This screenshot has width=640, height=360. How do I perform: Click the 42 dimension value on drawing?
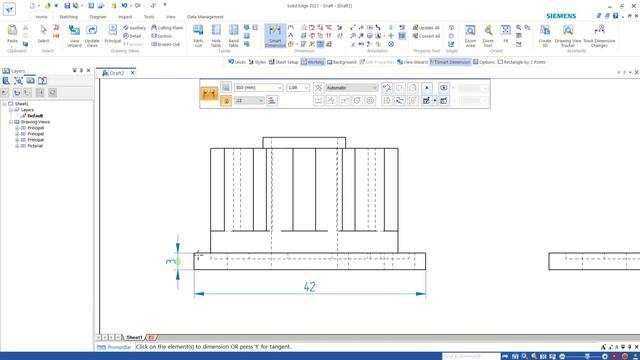click(309, 287)
